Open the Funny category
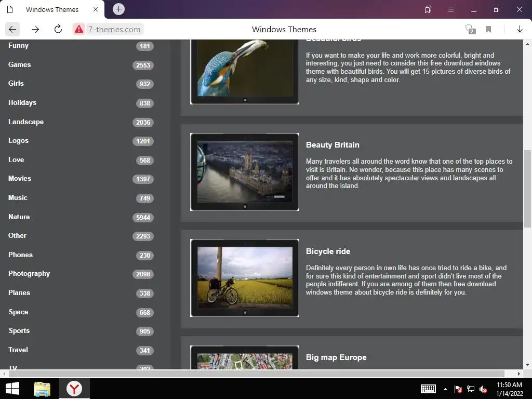This screenshot has width=532, height=399. pyautogui.click(x=18, y=46)
